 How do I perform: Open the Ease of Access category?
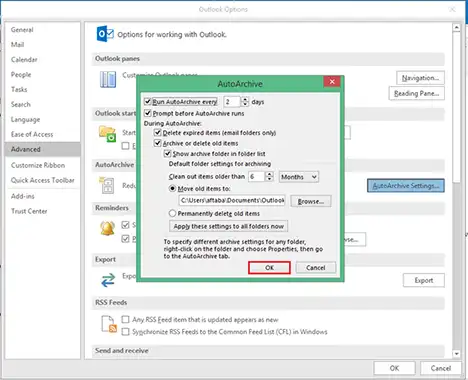(32, 134)
